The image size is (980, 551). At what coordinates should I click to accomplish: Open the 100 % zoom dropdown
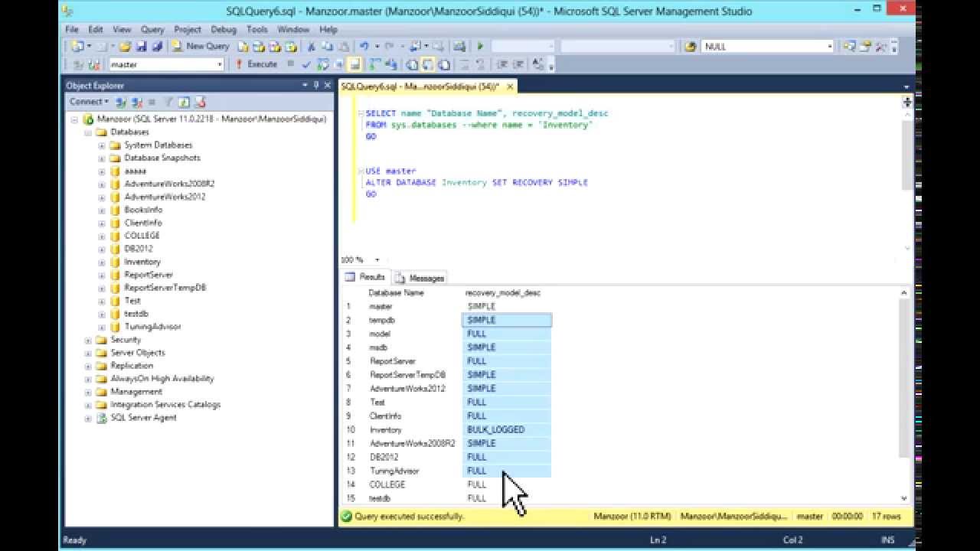(x=377, y=260)
